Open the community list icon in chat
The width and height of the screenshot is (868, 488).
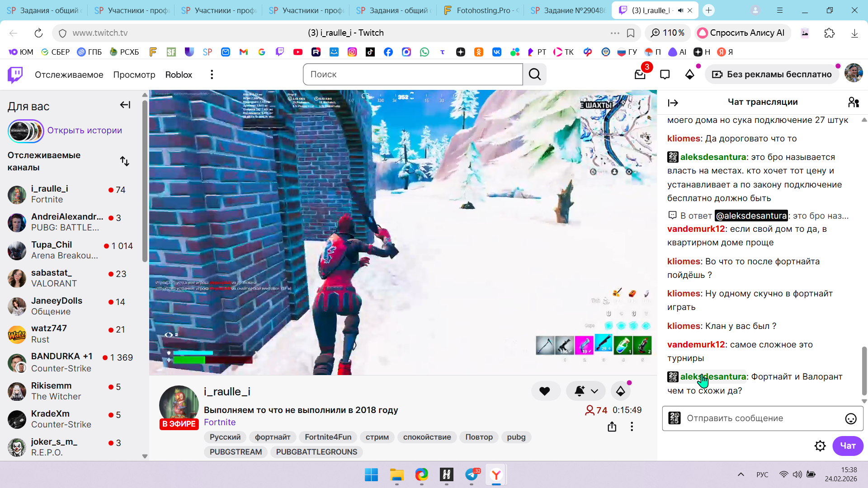click(853, 103)
